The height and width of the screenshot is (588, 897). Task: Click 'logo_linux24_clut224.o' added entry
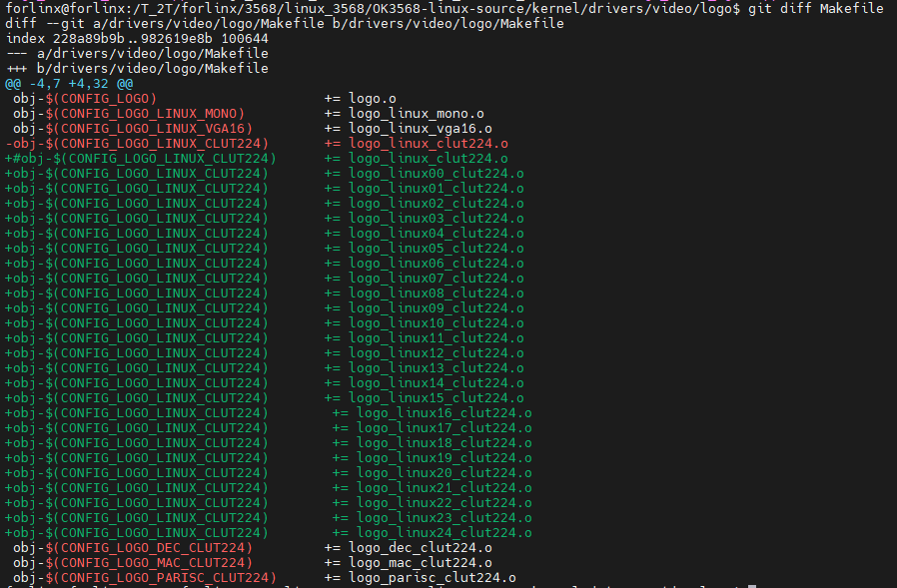click(x=444, y=532)
